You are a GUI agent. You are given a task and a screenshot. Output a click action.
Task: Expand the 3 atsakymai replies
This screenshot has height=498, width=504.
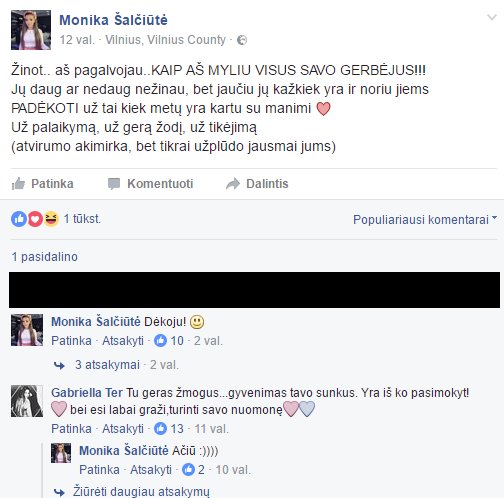[x=107, y=365]
